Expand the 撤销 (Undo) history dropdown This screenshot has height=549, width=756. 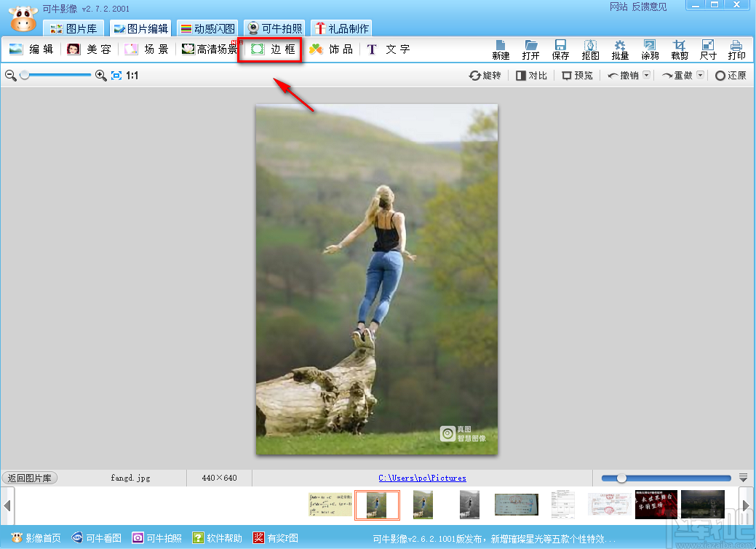point(647,75)
